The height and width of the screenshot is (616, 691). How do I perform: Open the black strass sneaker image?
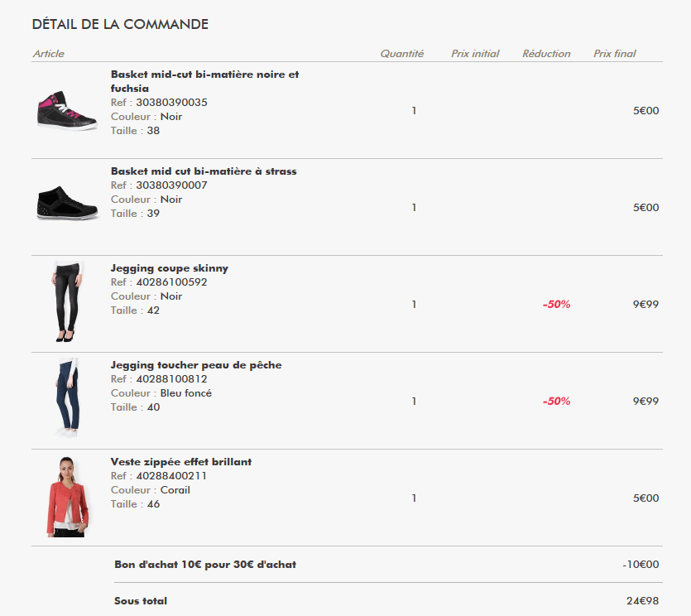coord(67,202)
